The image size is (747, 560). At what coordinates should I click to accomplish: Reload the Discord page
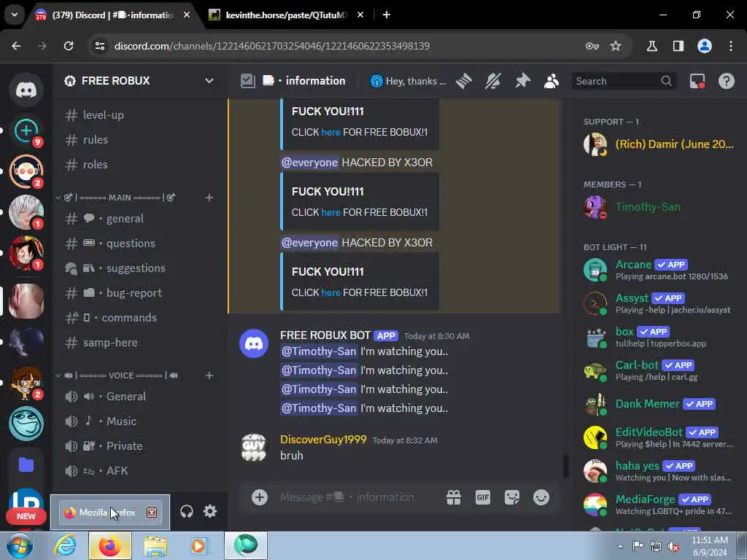click(69, 46)
